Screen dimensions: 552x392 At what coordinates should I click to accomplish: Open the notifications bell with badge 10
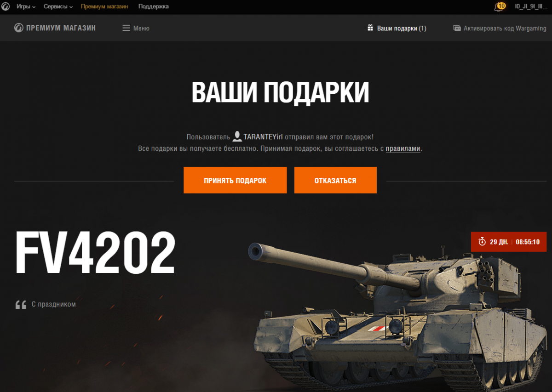click(x=499, y=7)
